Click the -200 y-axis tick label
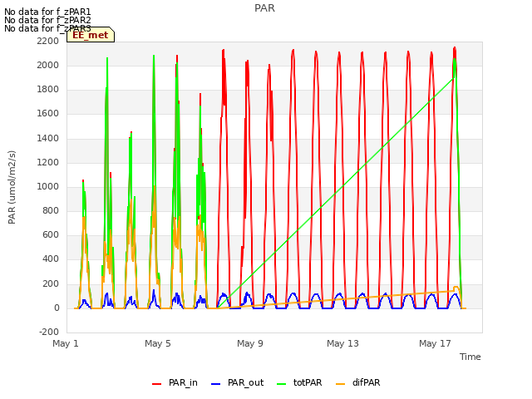This screenshot has height=399, width=532. click(49, 332)
